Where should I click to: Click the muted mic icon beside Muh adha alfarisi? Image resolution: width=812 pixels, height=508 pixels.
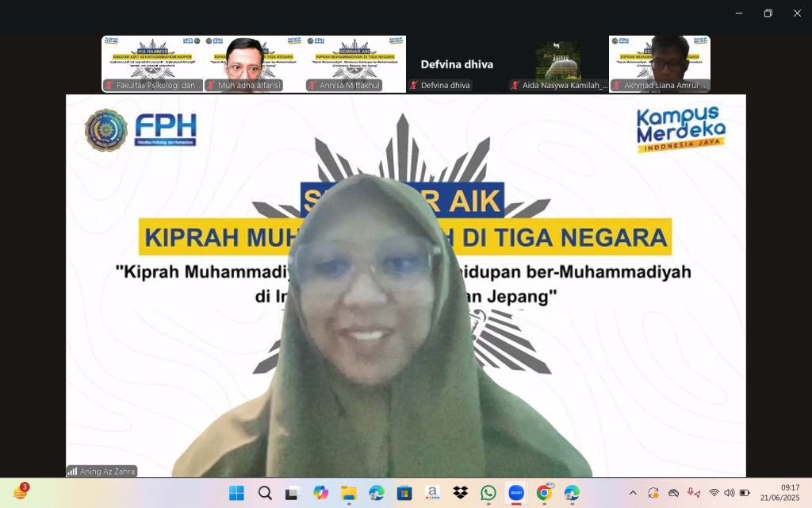pyautogui.click(x=210, y=86)
